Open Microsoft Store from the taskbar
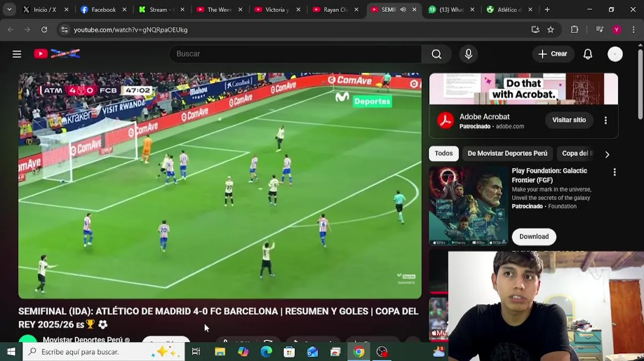644x361 pixels. pos(289,352)
